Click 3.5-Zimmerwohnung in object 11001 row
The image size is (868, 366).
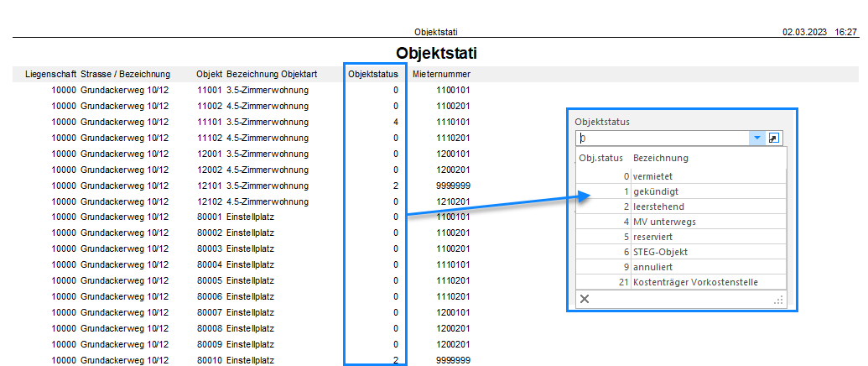(x=268, y=90)
